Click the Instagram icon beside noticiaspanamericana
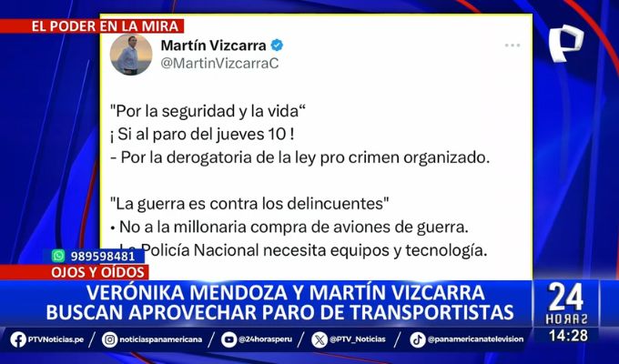The height and width of the screenshot is (364, 619). coord(109,340)
